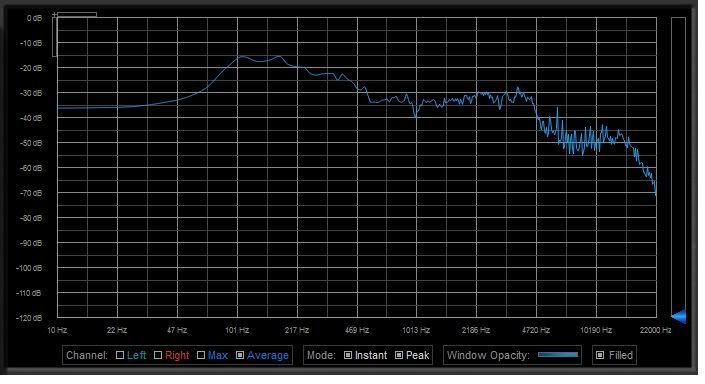Click the 0 dB axis label
The height and width of the screenshot is (384, 705).
pyautogui.click(x=34, y=18)
